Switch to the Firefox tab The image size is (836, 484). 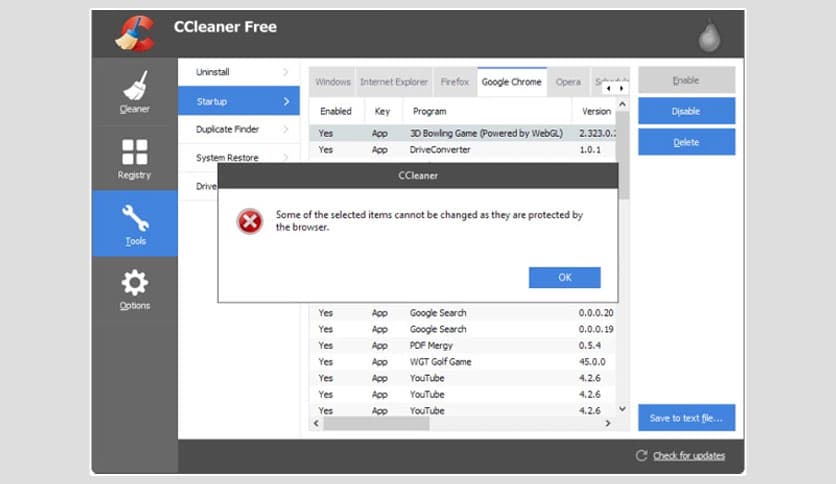[454, 82]
